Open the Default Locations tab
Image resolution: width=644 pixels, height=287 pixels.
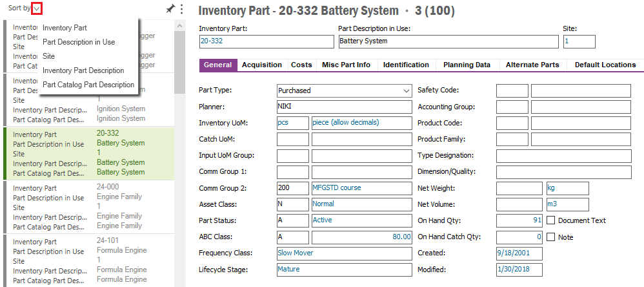605,65
